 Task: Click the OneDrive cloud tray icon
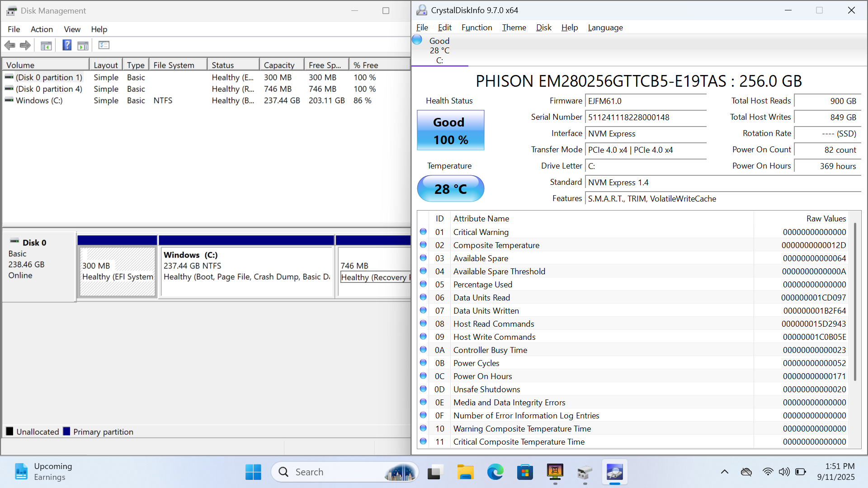click(746, 472)
